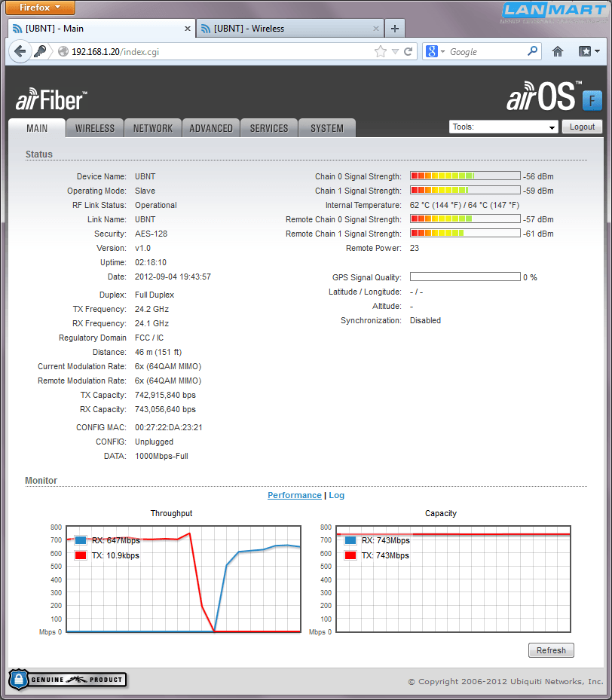Open the WIRELESS tab

95,128
